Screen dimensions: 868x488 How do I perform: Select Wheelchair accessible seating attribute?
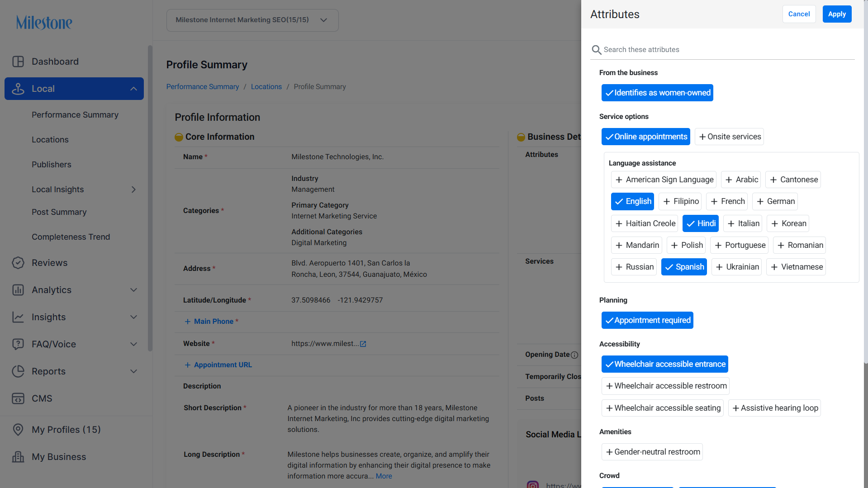click(x=663, y=408)
